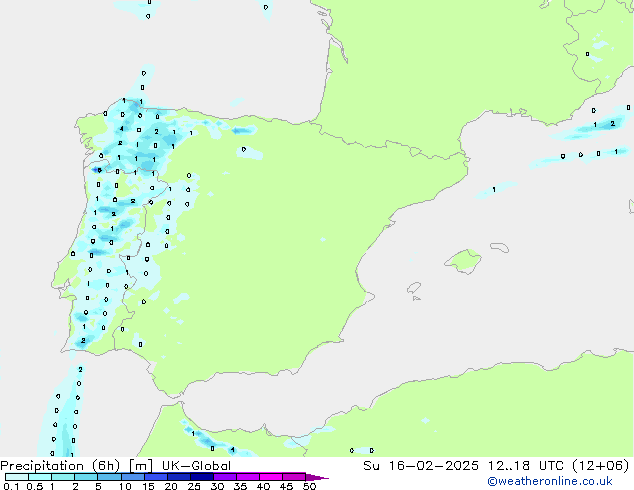The width and height of the screenshot is (634, 490).
Task: Click the 0.1–0.5 legend color swatch
Action: (17, 477)
